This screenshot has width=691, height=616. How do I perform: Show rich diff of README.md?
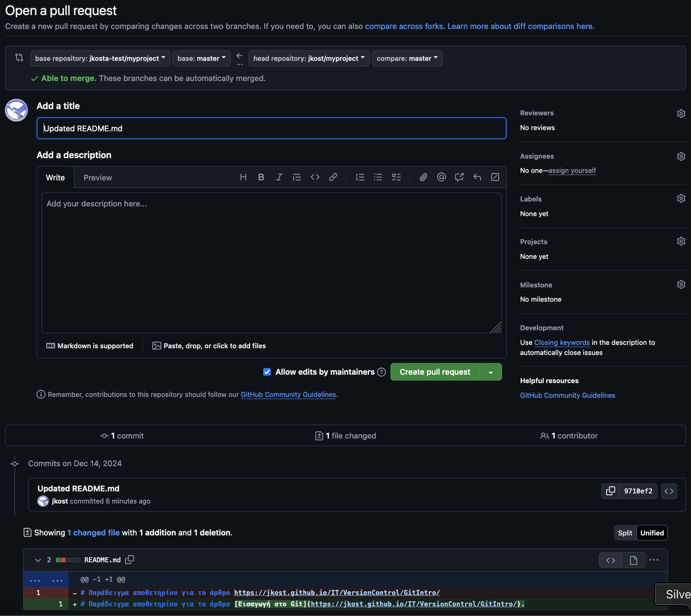(x=633, y=560)
